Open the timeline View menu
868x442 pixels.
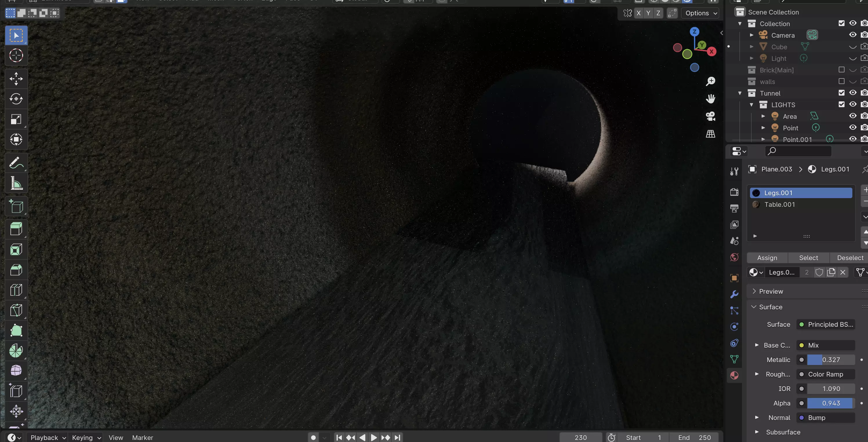116,437
